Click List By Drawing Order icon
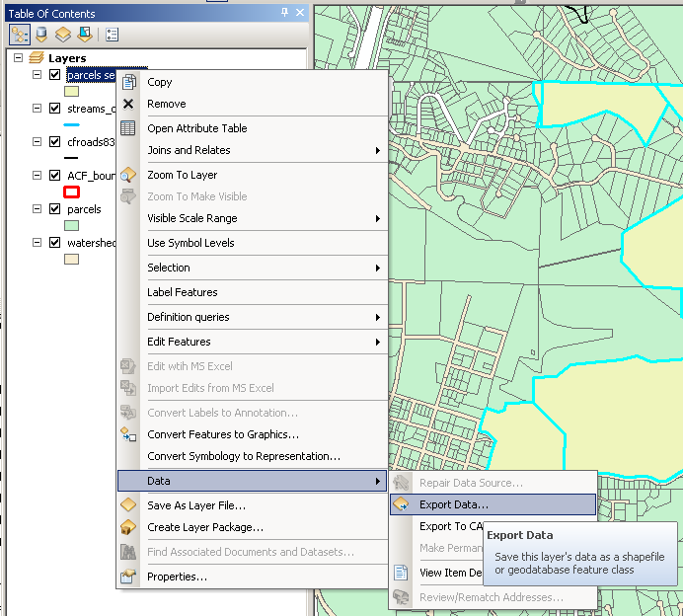Screen dimensions: 683x616 click(20, 35)
